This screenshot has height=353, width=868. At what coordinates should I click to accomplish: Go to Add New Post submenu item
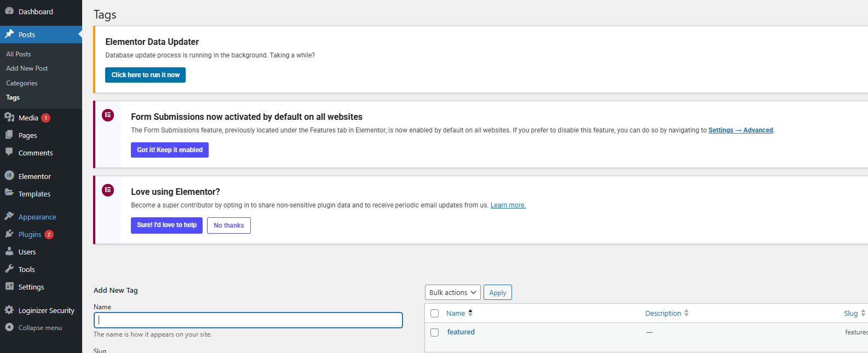point(27,68)
